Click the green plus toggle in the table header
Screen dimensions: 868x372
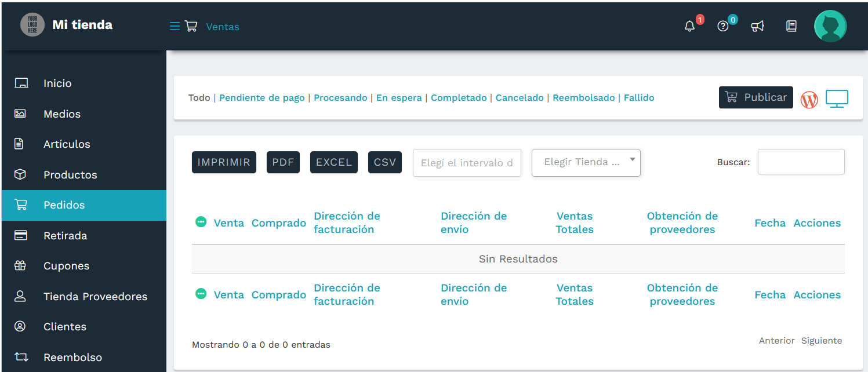click(201, 221)
